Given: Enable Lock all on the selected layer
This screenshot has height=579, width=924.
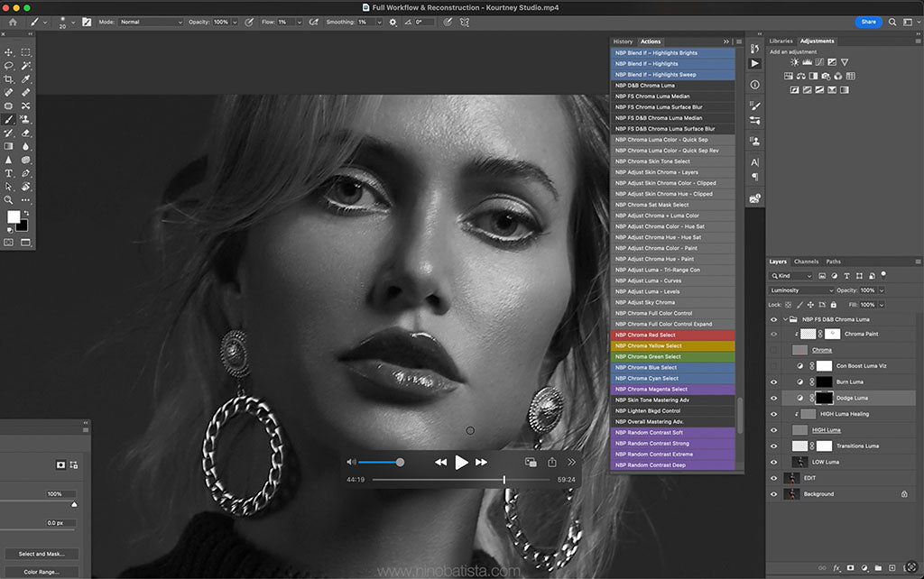Looking at the screenshot, I should [833, 305].
